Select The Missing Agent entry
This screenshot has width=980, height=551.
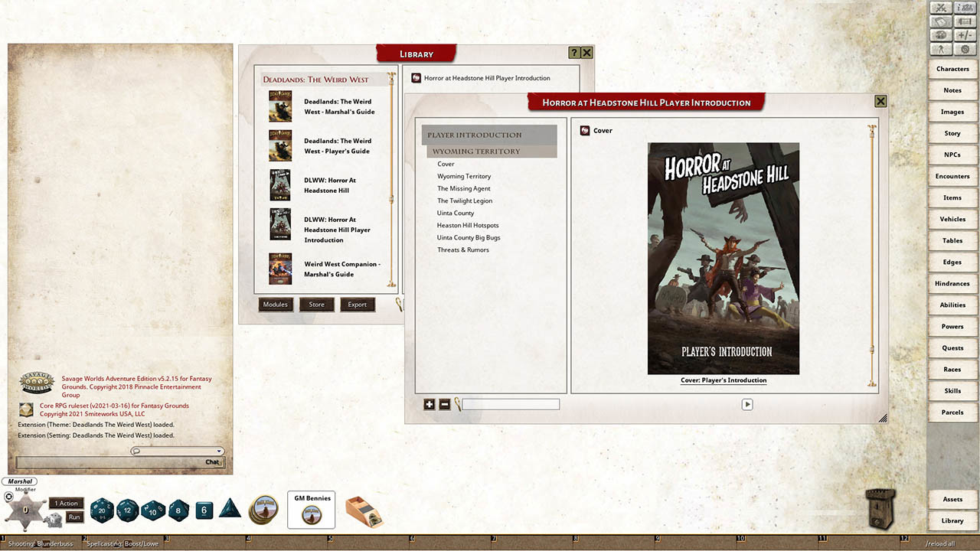click(463, 188)
